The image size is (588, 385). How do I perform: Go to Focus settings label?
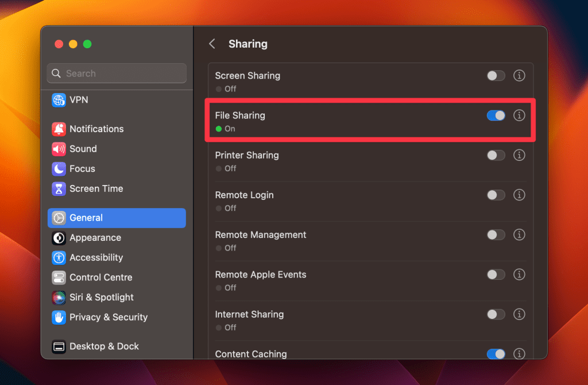(x=82, y=169)
